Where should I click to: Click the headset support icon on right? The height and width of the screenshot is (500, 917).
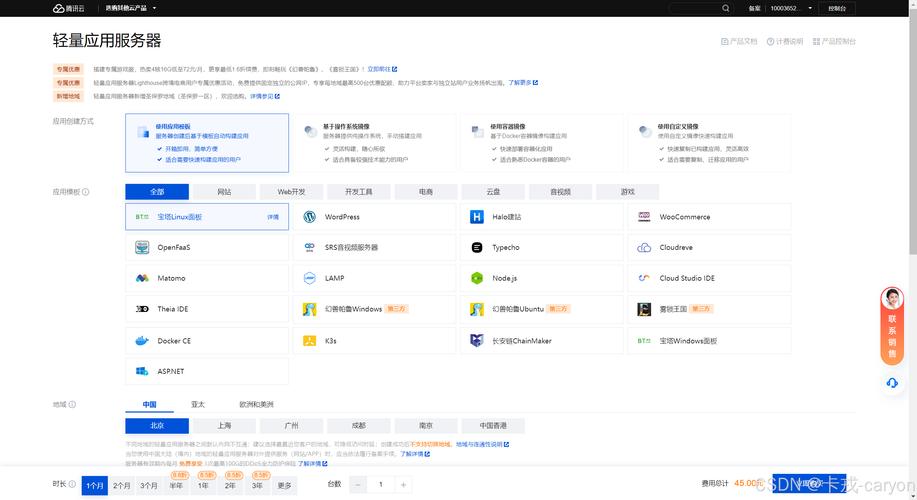click(x=892, y=383)
